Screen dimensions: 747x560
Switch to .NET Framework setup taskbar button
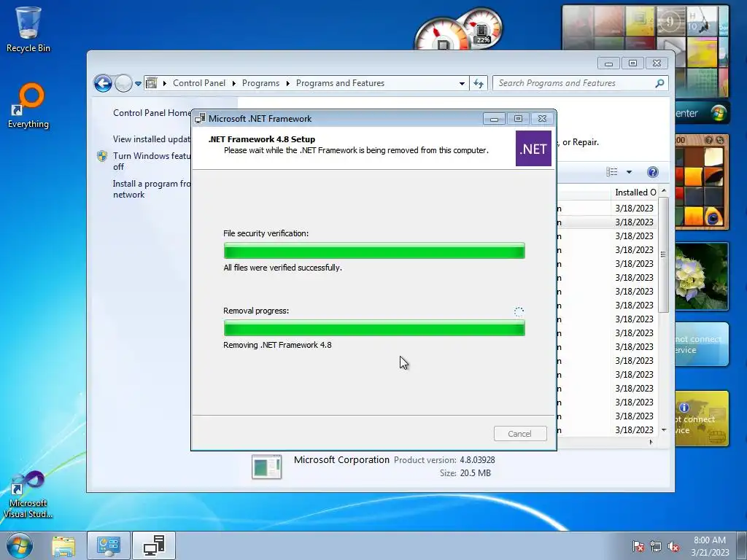154,545
